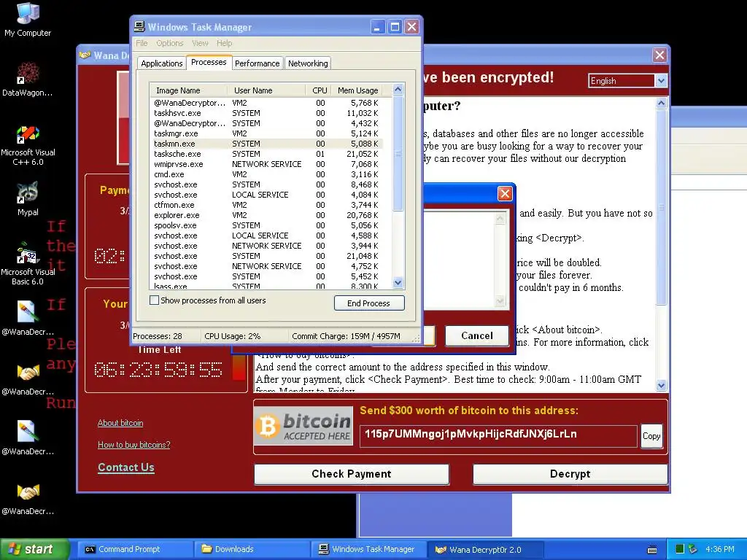Click process list scrollbar up arrow
Viewport: 747px width, 560px height.
pyautogui.click(x=398, y=90)
